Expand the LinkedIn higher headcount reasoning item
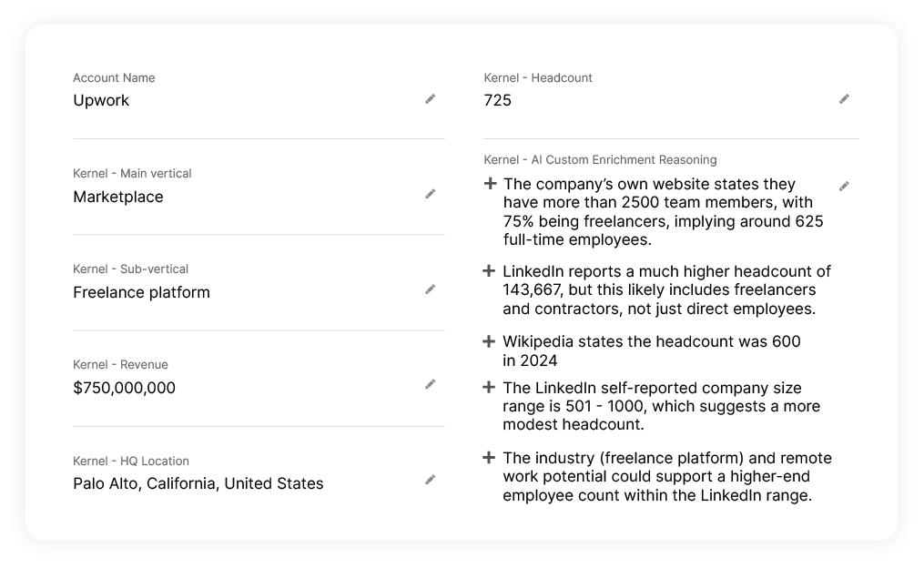Image resolution: width=924 pixels, height=568 pixels. (489, 271)
